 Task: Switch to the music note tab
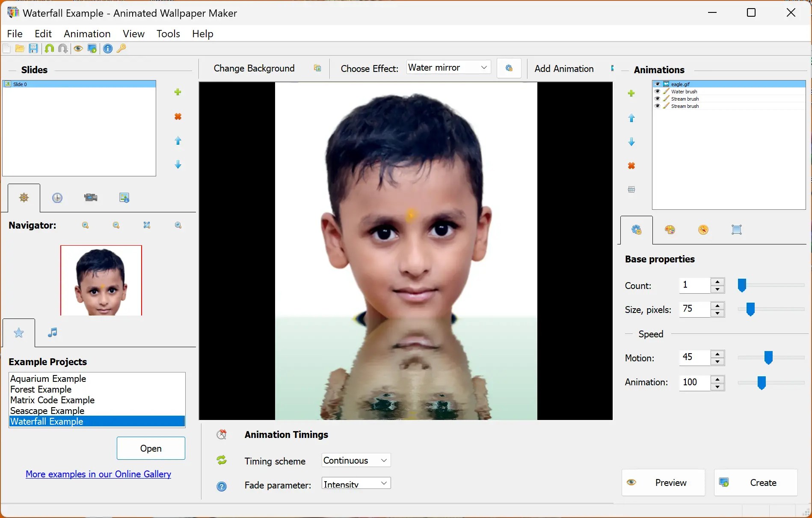pos(52,333)
